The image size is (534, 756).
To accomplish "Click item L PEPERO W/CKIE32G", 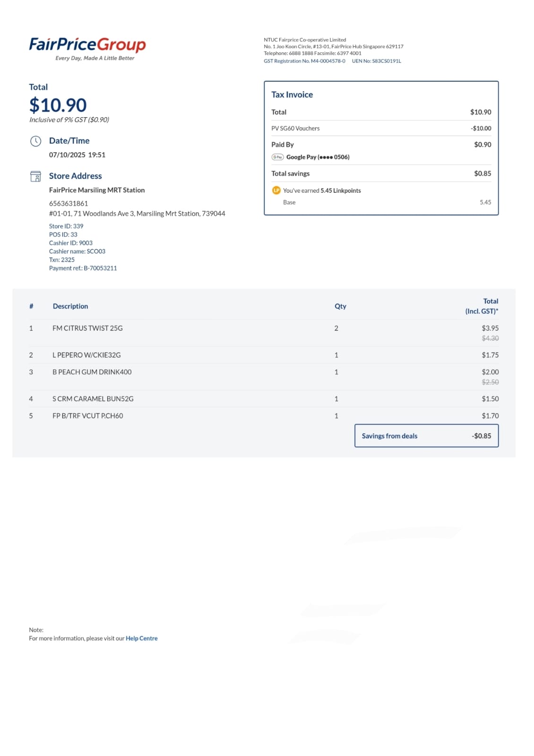I will pyautogui.click(x=86, y=355).
